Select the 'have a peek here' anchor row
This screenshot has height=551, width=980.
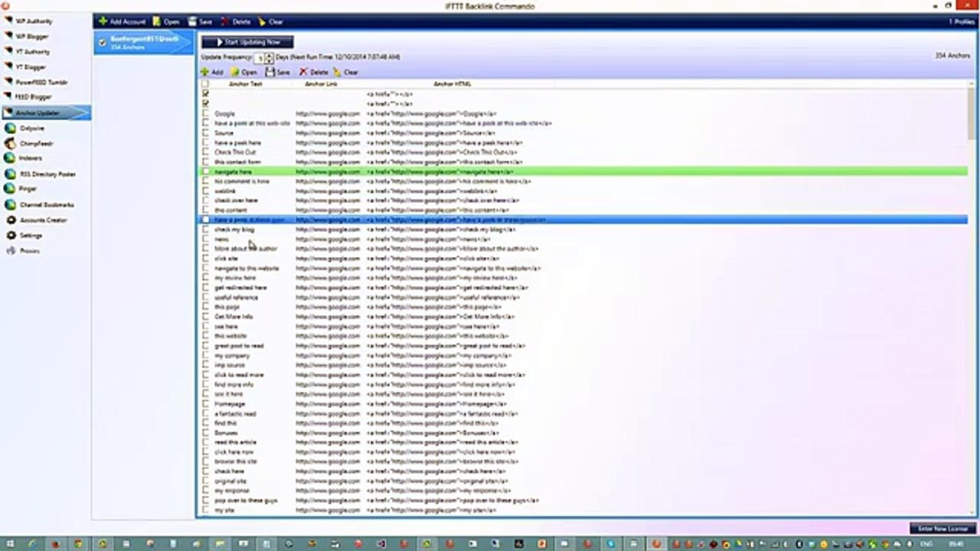click(583, 142)
